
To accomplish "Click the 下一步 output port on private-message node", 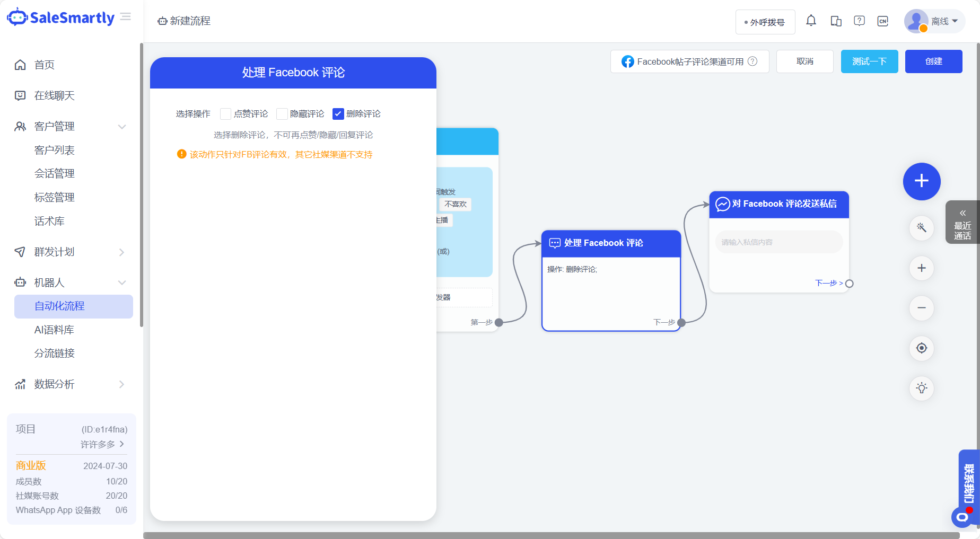I will [850, 284].
